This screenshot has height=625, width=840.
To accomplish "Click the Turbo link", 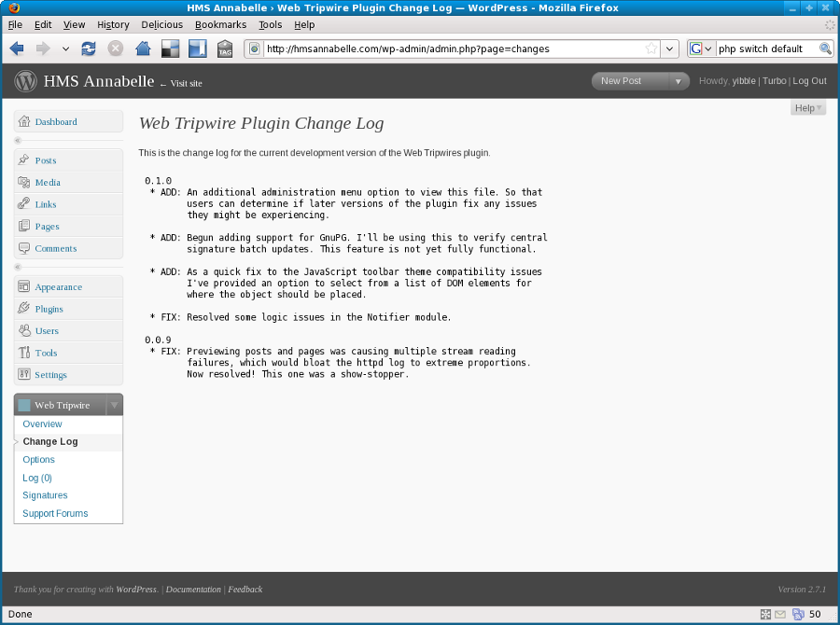I will pos(774,81).
